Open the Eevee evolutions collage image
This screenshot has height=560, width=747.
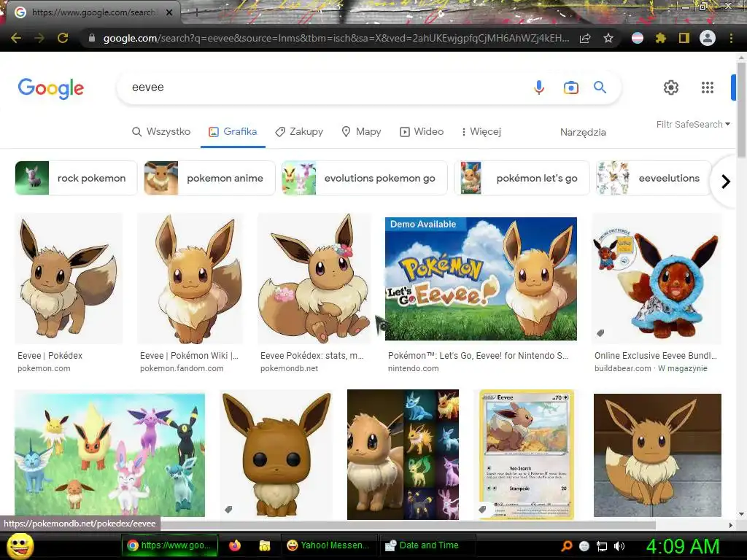coord(403,455)
